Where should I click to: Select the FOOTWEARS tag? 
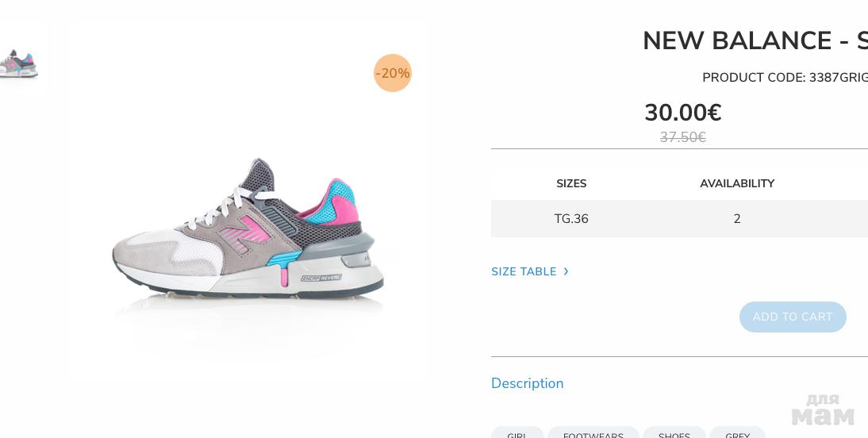point(593,434)
